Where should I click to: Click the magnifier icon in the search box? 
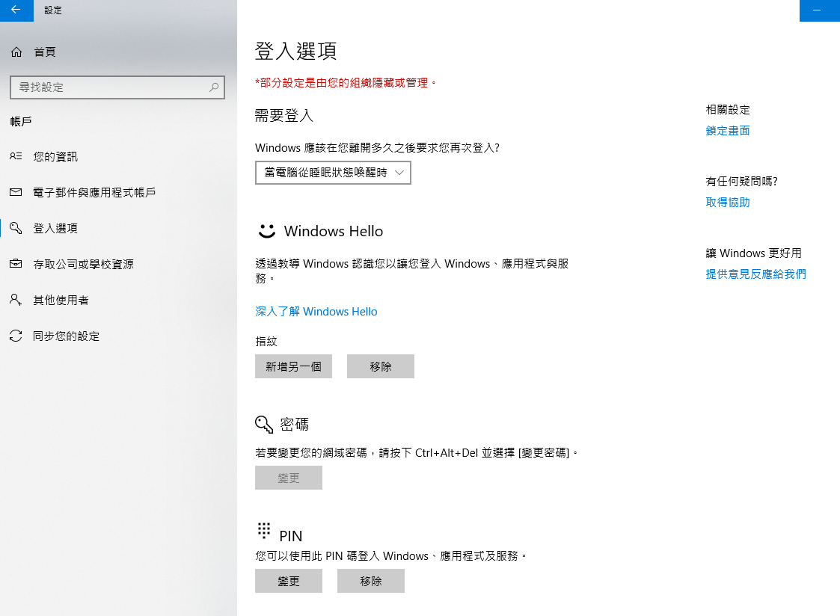click(x=214, y=87)
